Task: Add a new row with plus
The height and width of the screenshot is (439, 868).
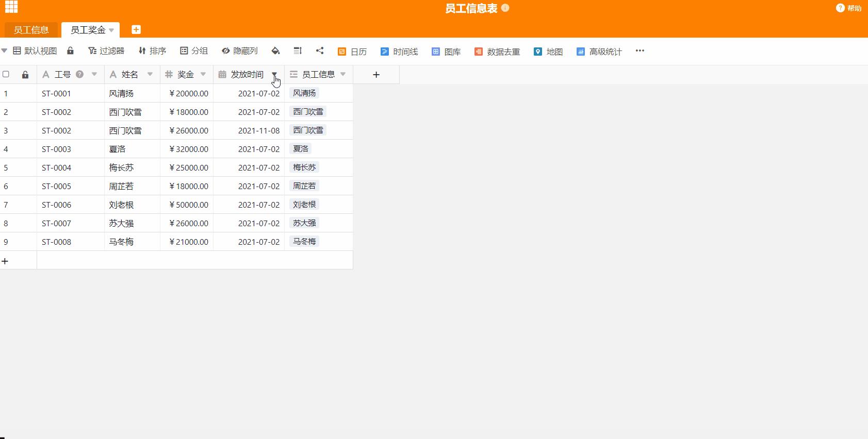Action: click(x=5, y=261)
